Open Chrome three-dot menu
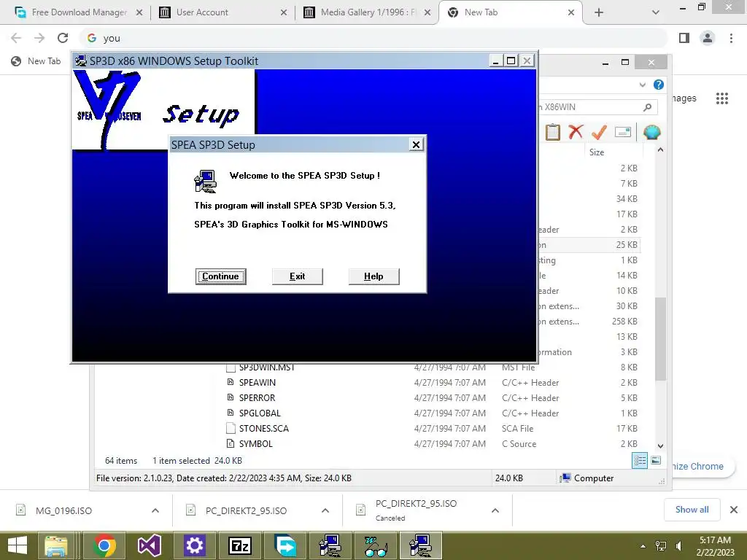The height and width of the screenshot is (560, 747). tap(731, 38)
